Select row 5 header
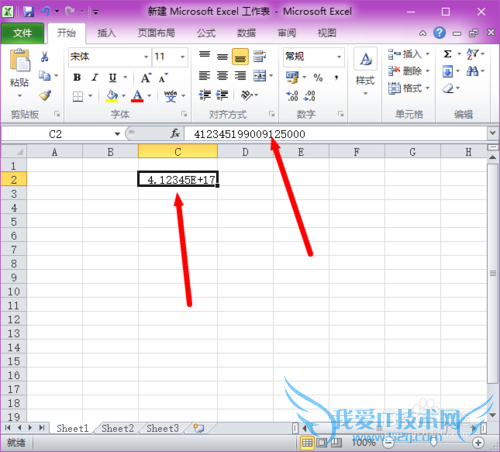This screenshot has height=452, width=500. [14, 222]
